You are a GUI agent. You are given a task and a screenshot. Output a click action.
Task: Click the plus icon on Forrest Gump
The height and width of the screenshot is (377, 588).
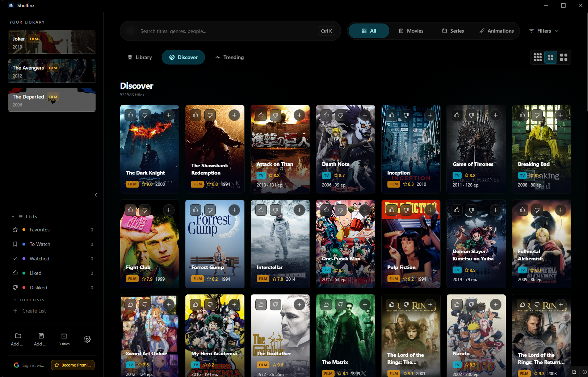tap(234, 210)
